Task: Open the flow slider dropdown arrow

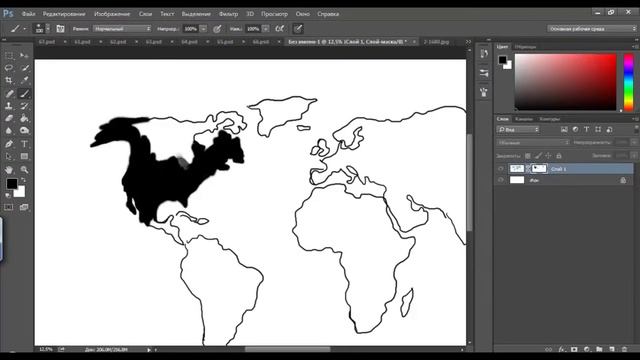Action: pos(266,29)
